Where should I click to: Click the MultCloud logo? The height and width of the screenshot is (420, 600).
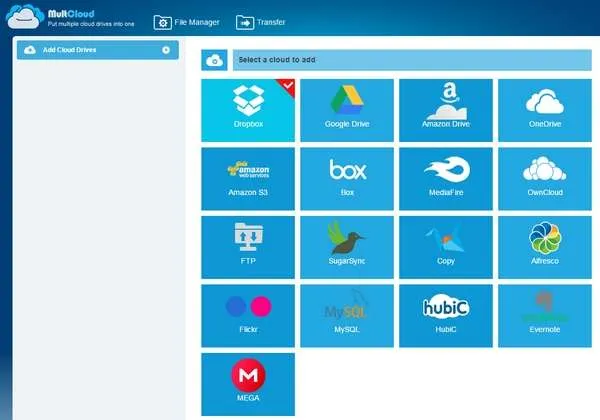pyautogui.click(x=25, y=17)
